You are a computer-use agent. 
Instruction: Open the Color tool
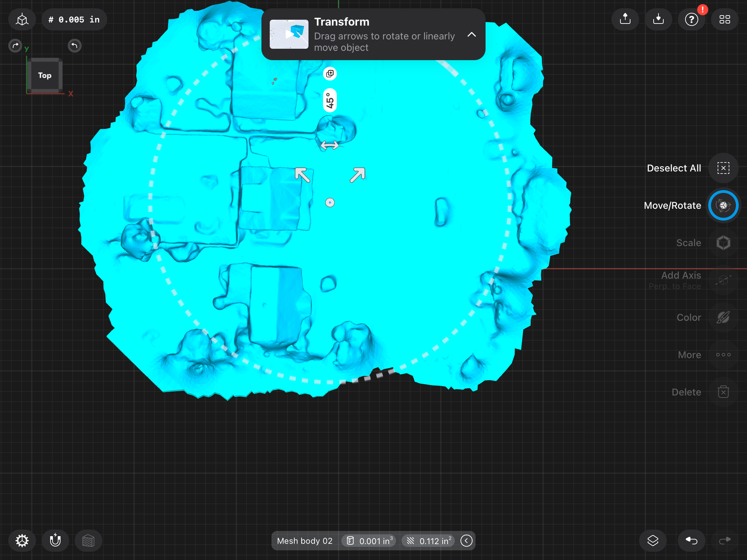[x=723, y=317]
